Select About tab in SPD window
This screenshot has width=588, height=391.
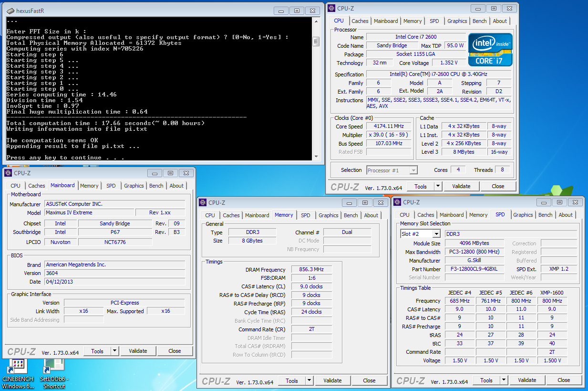(x=566, y=215)
